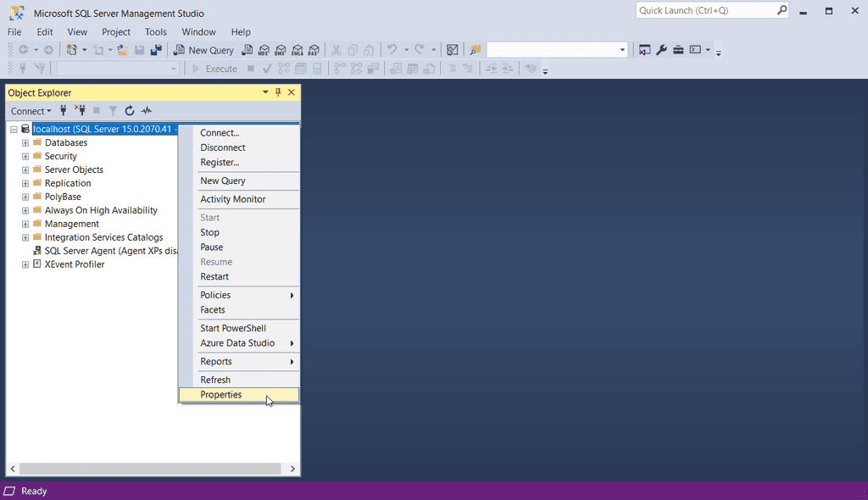Toggle the Object Explorer auto-hide pin
Viewport: 868px width, 500px height.
[x=278, y=92]
